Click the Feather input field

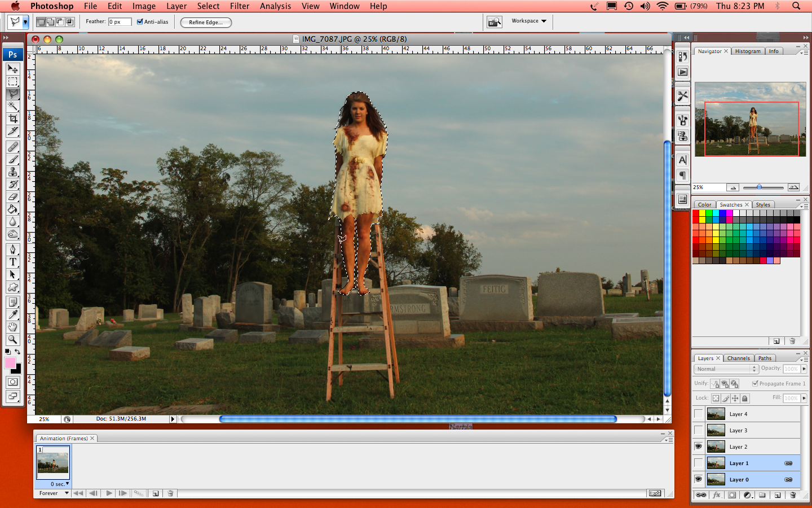120,22
